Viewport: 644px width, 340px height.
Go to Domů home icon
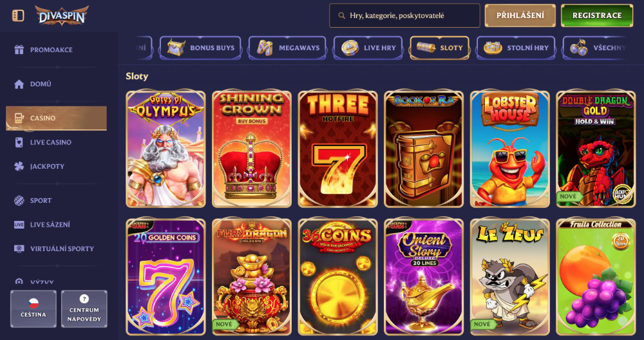tap(19, 84)
